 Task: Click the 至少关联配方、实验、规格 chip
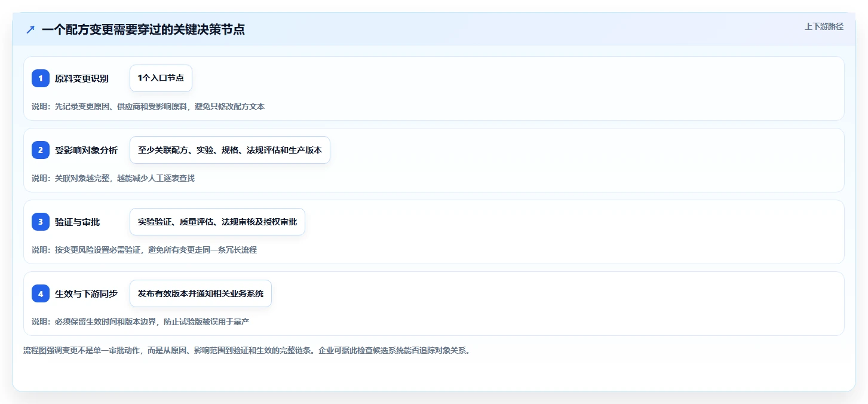(x=230, y=150)
